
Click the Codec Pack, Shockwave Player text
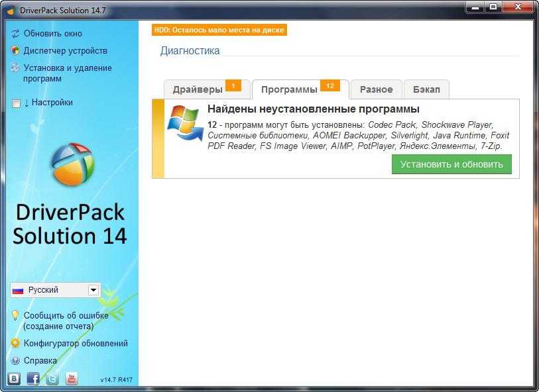coord(431,124)
